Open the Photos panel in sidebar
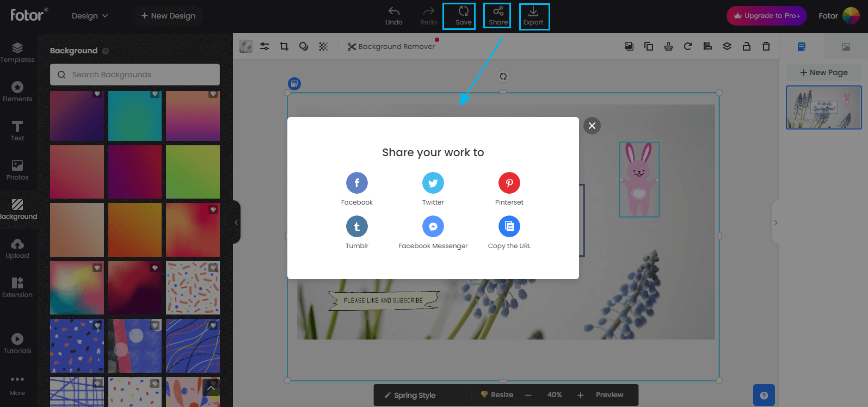The height and width of the screenshot is (407, 868). pos(17,170)
